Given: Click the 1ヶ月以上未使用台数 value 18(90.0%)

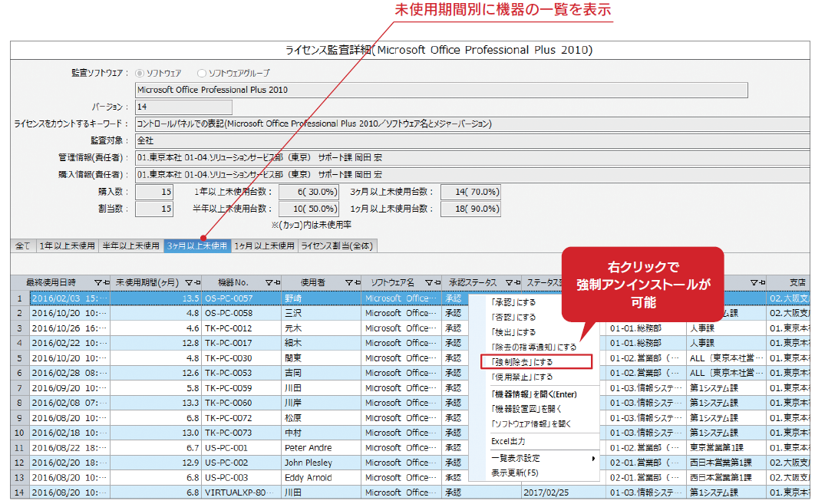Looking at the screenshot, I should 471,209.
